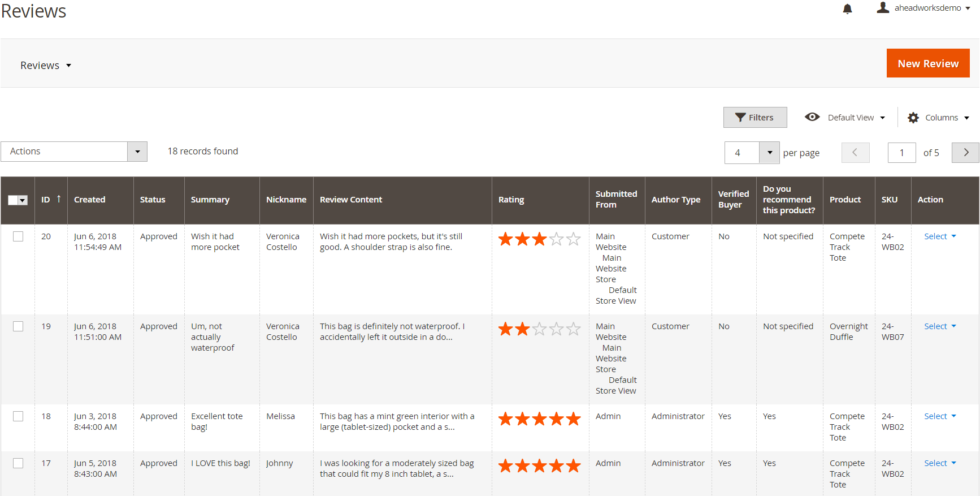This screenshot has height=496, width=980.
Task: Click the New Review button
Action: (x=927, y=63)
